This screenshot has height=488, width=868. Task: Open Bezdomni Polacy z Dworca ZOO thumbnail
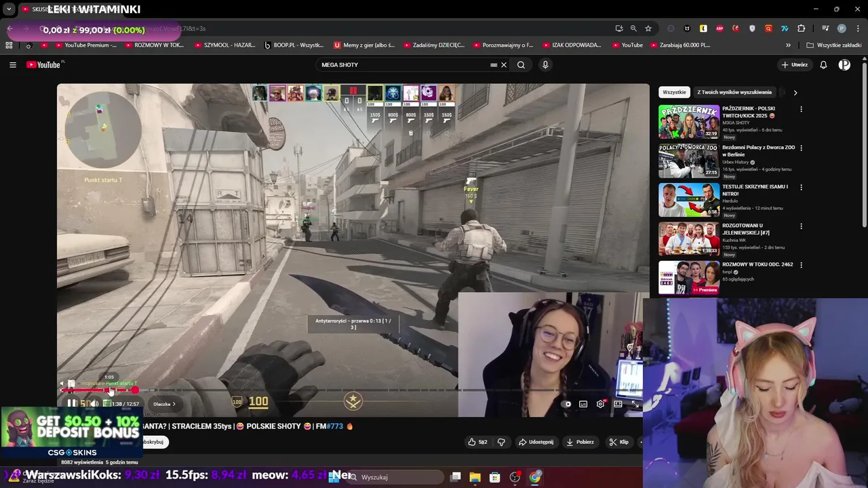688,161
